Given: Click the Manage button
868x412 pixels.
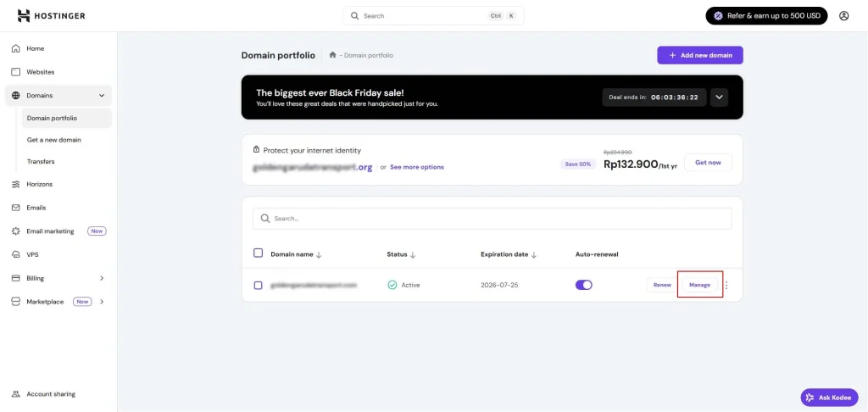Looking at the screenshot, I should tap(699, 285).
